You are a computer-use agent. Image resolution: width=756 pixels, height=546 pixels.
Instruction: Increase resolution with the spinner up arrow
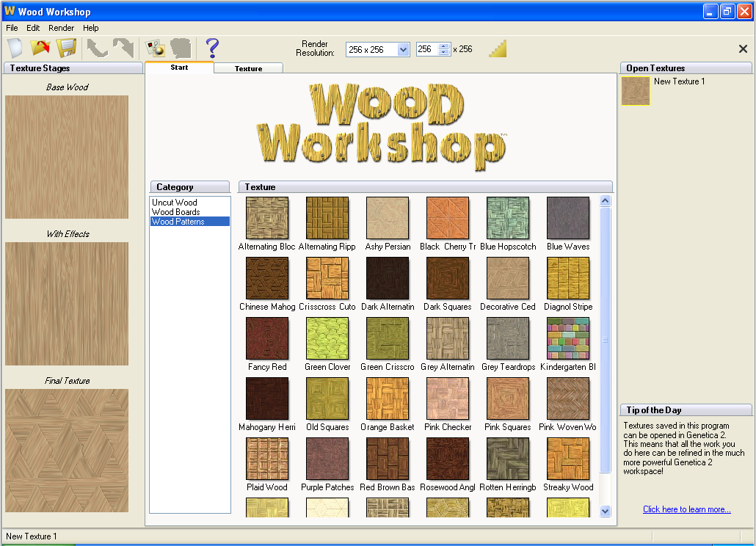[443, 46]
